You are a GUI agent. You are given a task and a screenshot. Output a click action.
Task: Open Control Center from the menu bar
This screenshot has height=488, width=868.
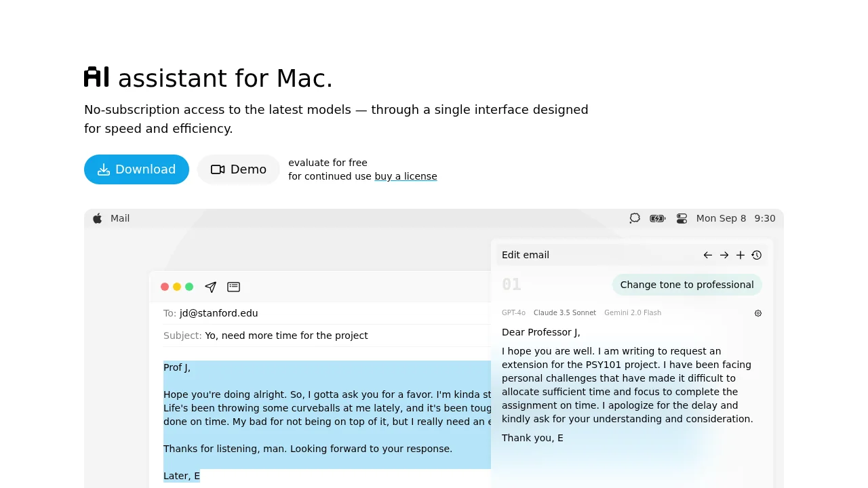point(682,218)
